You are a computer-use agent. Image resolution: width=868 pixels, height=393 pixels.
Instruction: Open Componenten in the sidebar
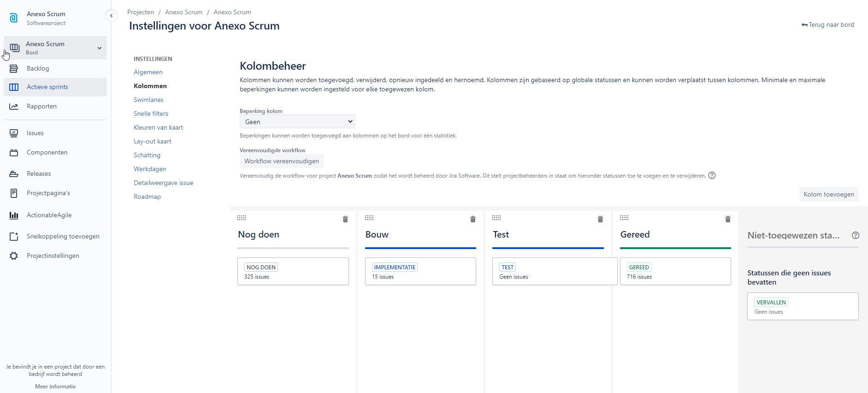point(55,152)
